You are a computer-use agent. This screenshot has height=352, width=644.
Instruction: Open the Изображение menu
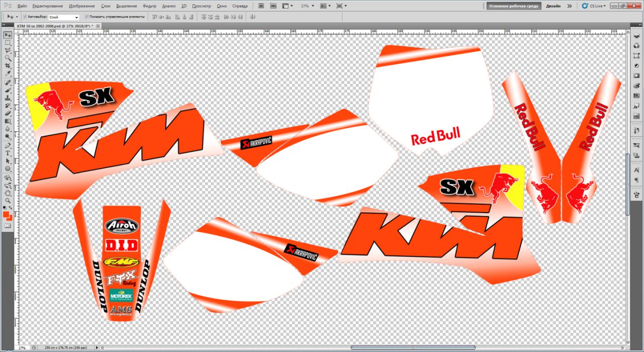(x=82, y=6)
